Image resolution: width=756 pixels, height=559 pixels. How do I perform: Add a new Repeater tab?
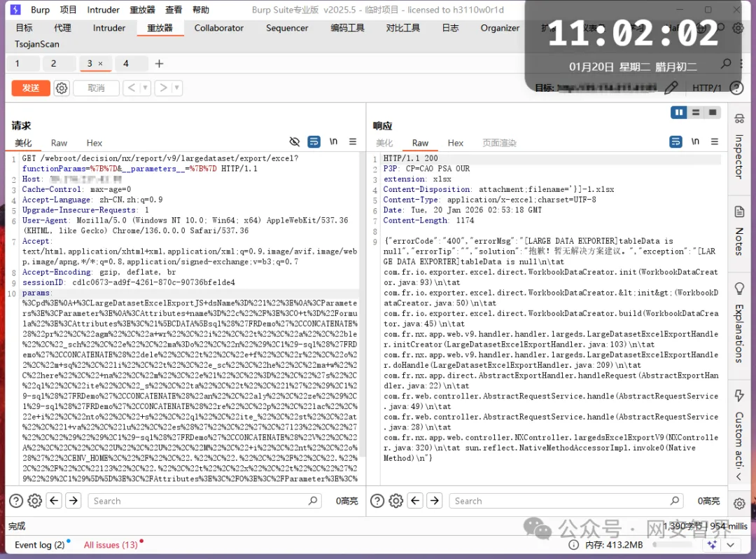[159, 64]
